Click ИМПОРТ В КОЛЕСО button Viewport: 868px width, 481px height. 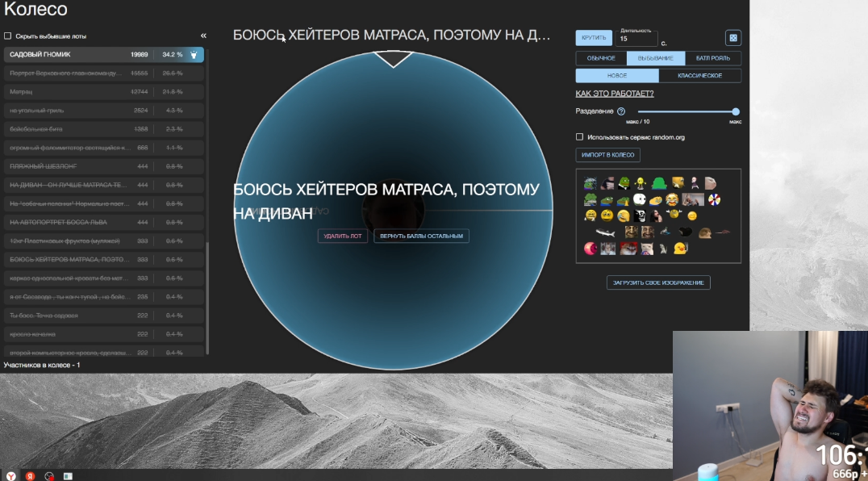(x=607, y=155)
